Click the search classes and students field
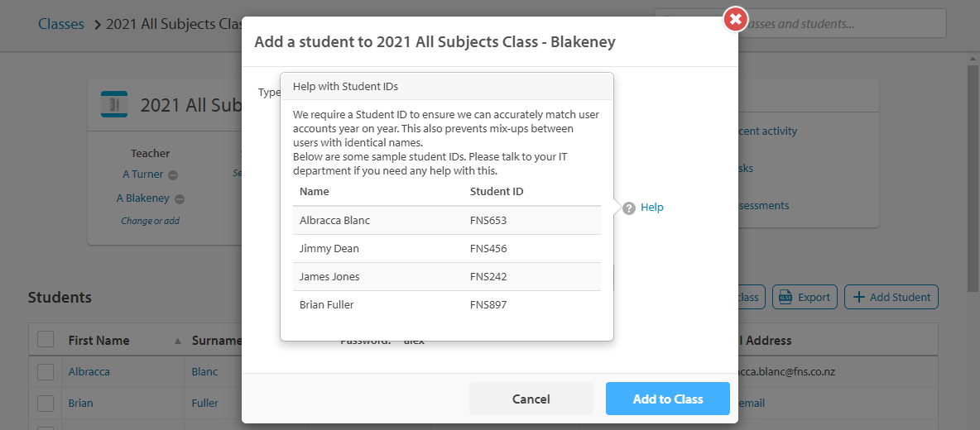 pos(844,24)
